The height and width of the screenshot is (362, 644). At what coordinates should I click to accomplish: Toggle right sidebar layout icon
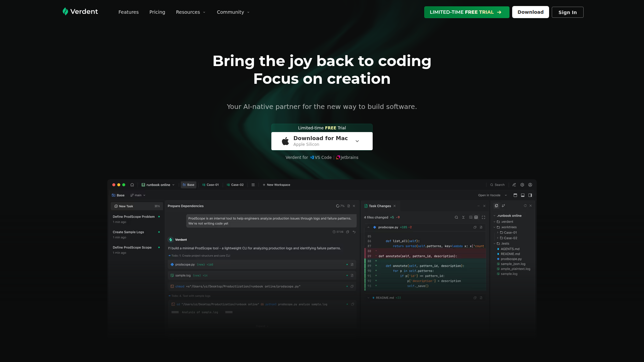[x=530, y=195]
